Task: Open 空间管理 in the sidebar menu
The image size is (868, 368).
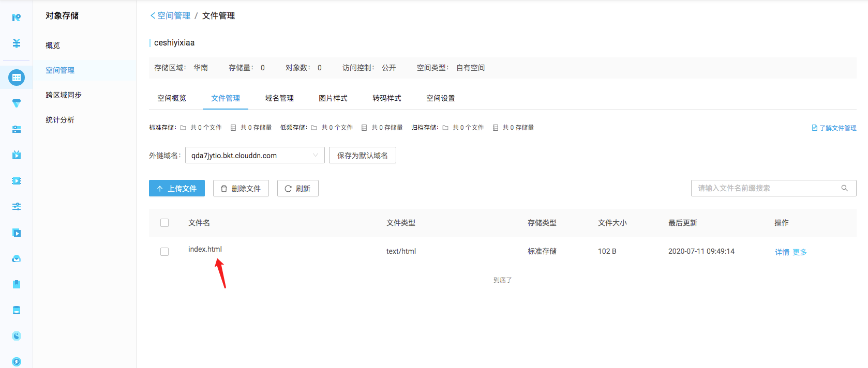Action: 60,70
